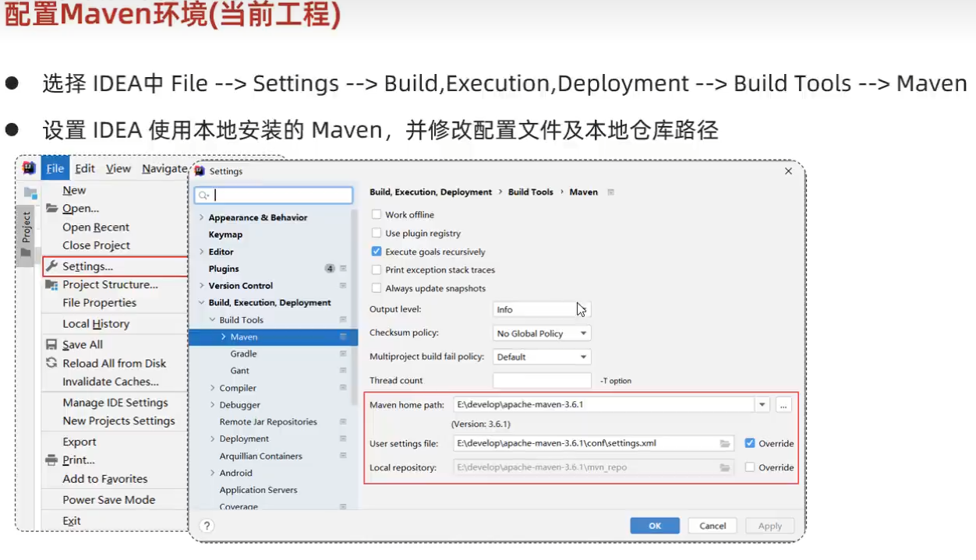Click the OK button
Image resolution: width=976 pixels, height=560 pixels.
click(655, 526)
